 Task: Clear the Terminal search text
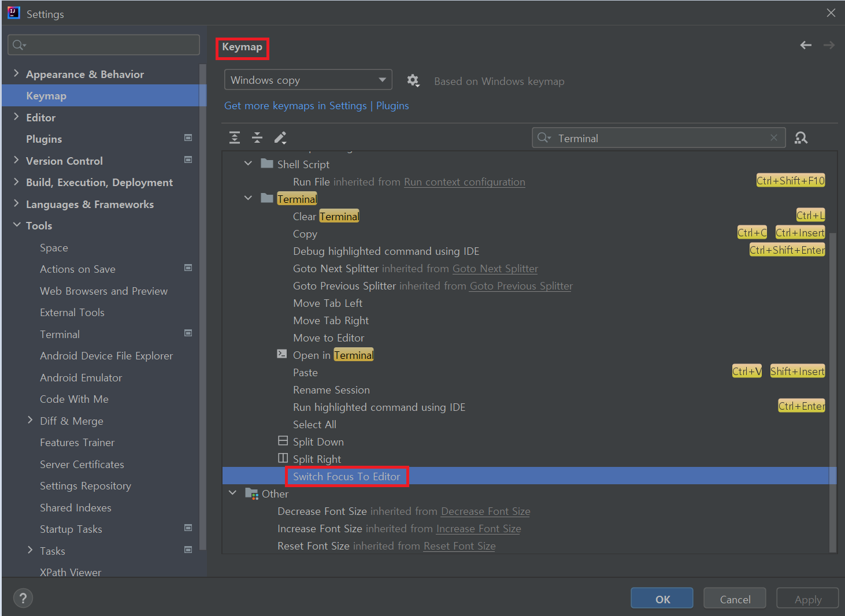[x=773, y=138]
